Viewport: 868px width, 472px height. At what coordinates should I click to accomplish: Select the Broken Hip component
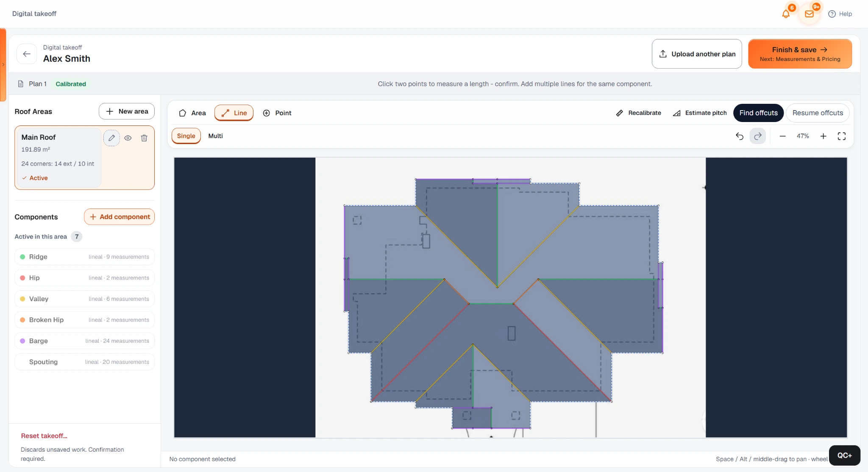click(x=84, y=320)
